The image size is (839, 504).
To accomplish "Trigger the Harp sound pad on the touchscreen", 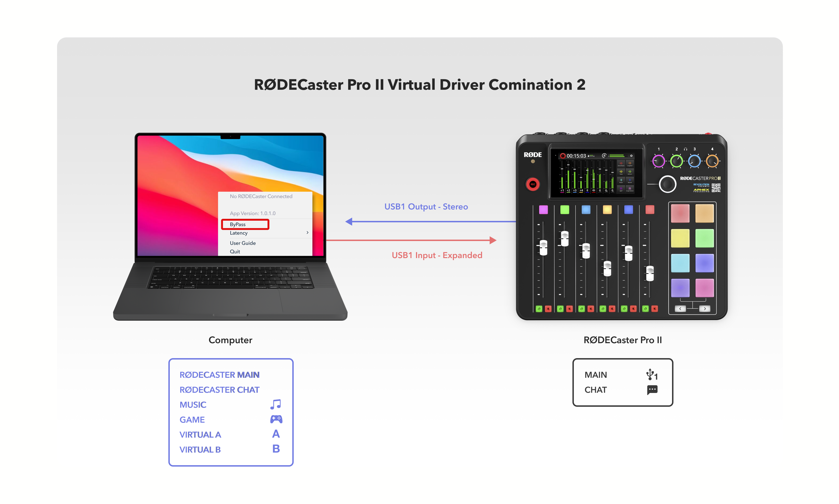I will [621, 172].
